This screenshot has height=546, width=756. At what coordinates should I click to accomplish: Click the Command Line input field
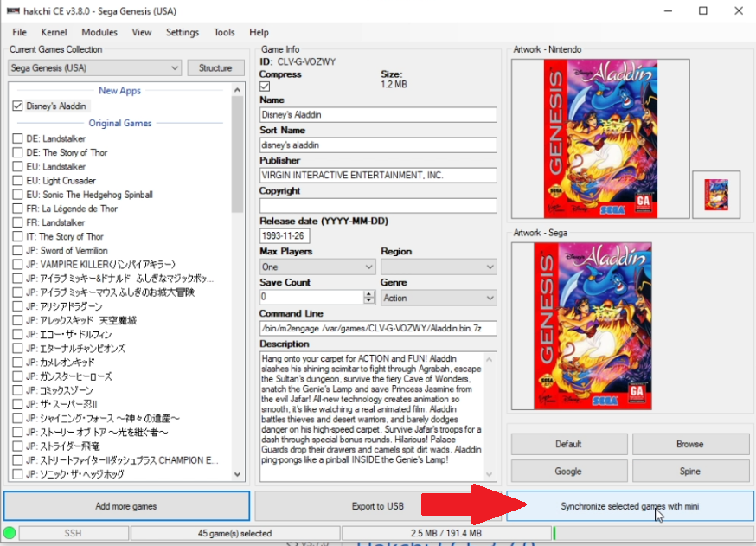click(378, 329)
